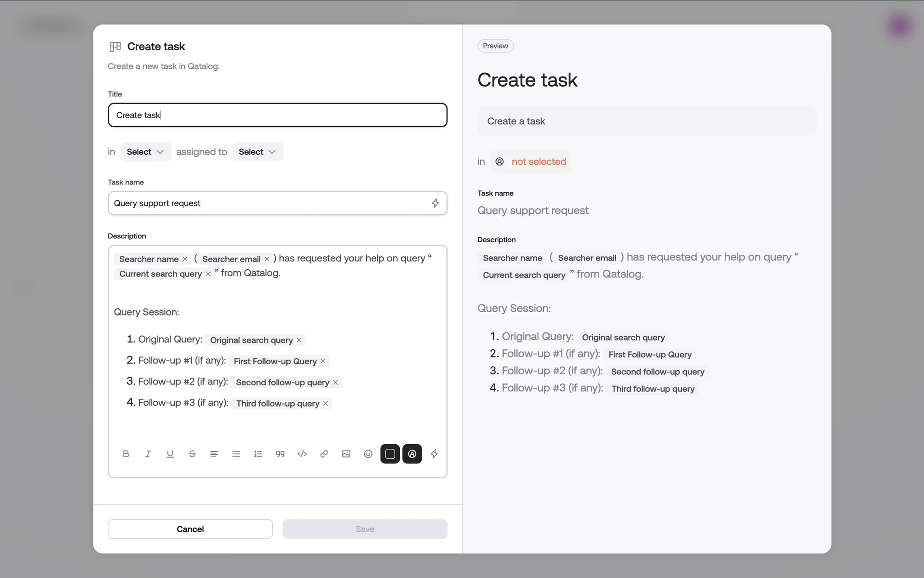Insert a bulleted list

pos(236,454)
